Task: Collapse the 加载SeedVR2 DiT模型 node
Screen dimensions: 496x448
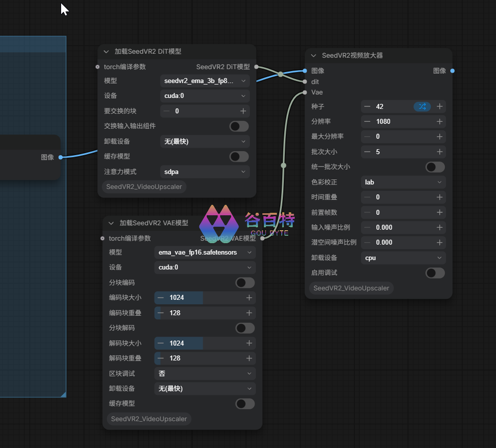Action: (106, 52)
